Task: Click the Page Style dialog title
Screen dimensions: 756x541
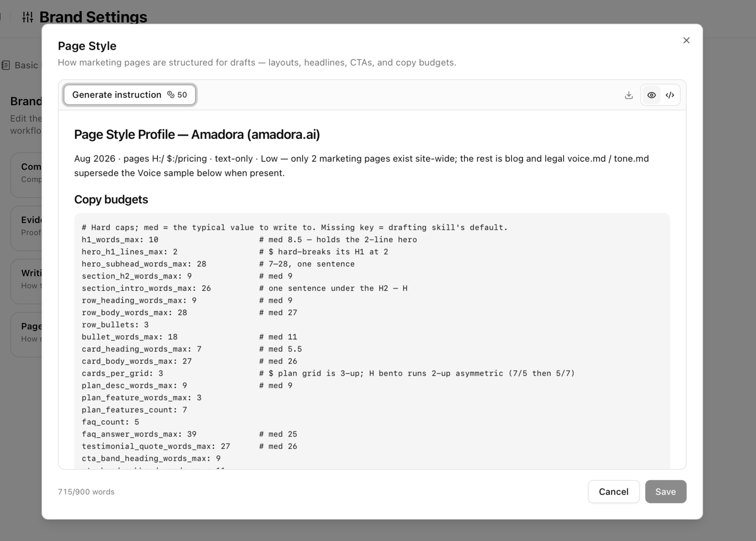Action: coord(87,46)
